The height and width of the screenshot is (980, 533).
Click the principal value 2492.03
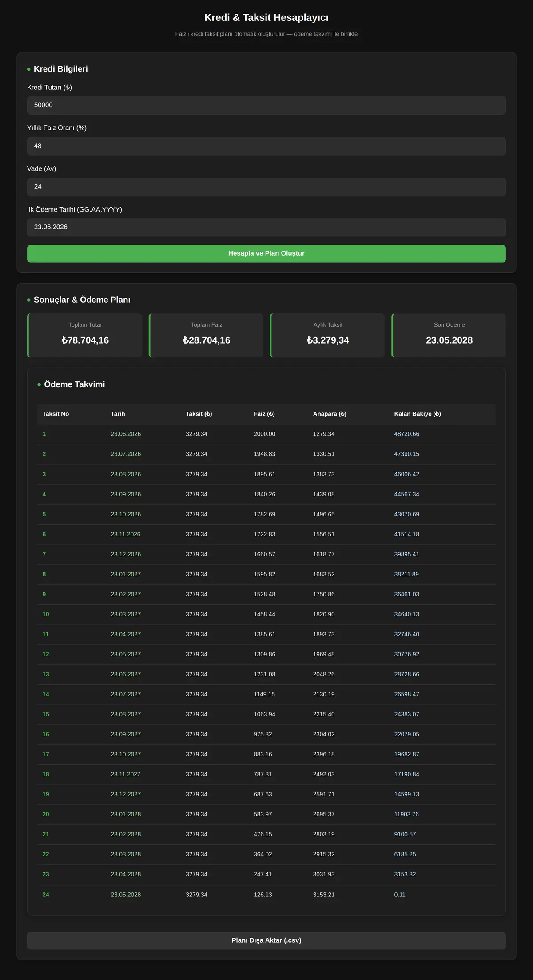324,774
